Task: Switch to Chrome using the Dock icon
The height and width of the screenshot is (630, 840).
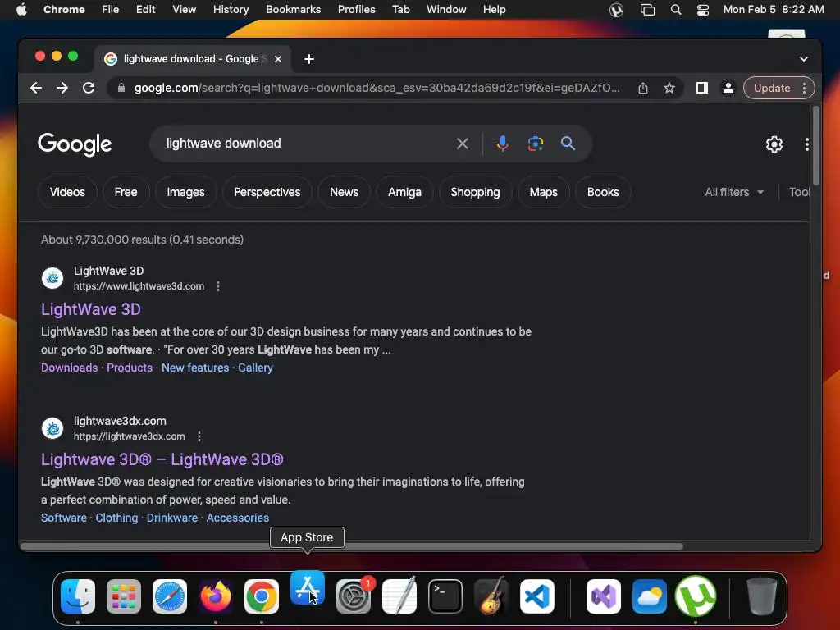Action: (262, 596)
